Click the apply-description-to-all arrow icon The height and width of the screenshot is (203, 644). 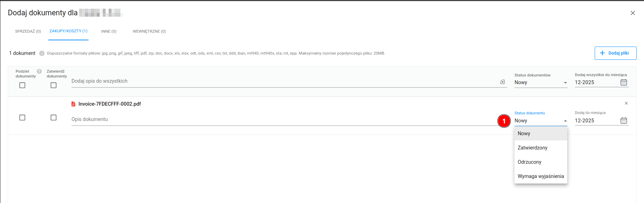pos(502,82)
